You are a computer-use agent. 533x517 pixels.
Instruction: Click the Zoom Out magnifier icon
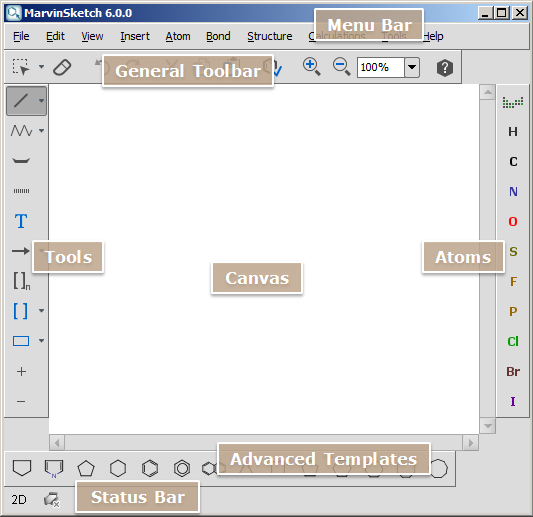tap(341, 67)
